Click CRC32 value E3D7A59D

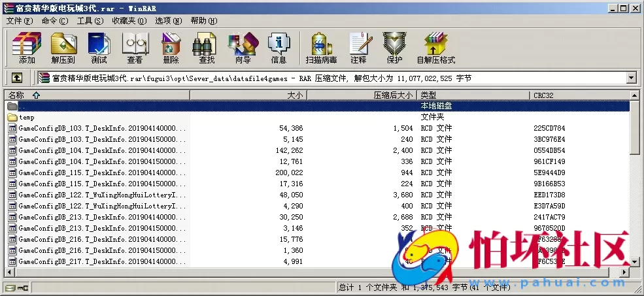point(549,206)
